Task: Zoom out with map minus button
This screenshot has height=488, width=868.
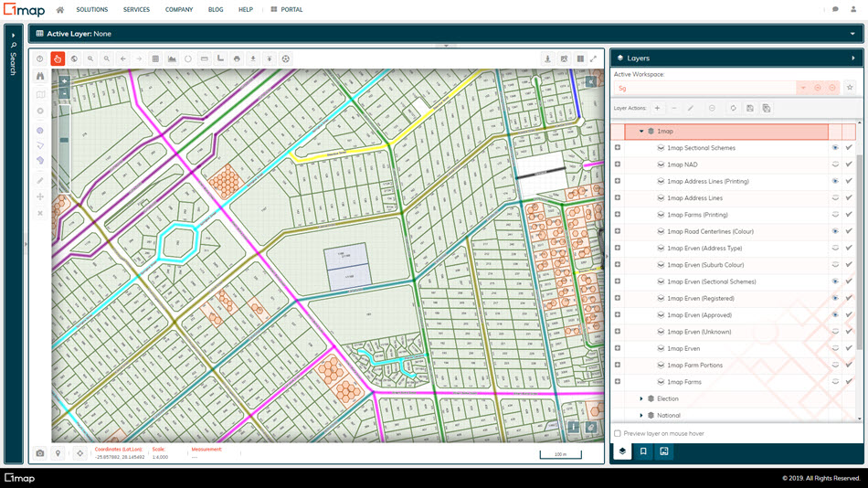Action: tap(64, 93)
